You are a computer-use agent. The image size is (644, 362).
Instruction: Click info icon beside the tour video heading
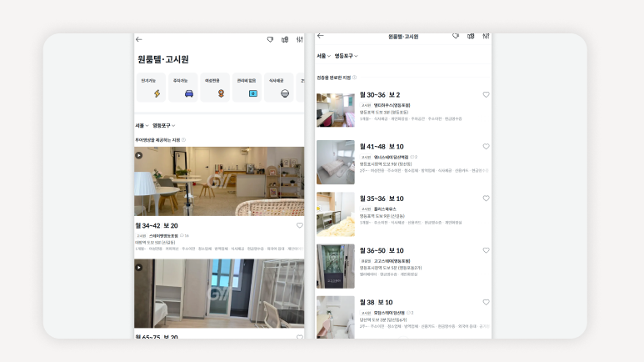[184, 140]
